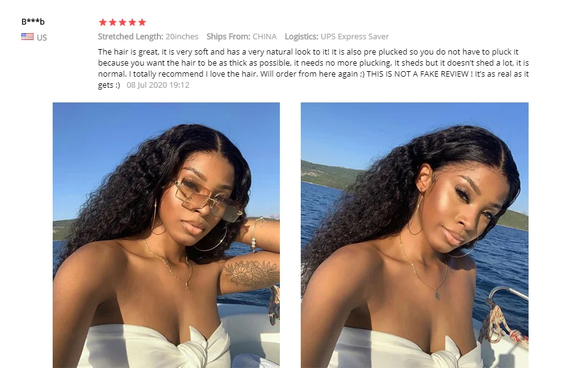Click the Stretched Length label
The height and width of the screenshot is (368, 588).
pyautogui.click(x=130, y=37)
